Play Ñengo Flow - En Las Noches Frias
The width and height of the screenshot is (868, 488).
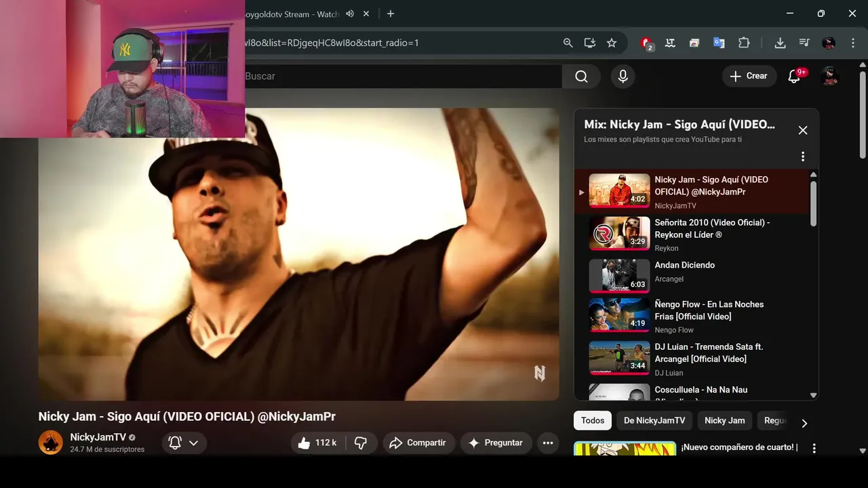pos(692,316)
